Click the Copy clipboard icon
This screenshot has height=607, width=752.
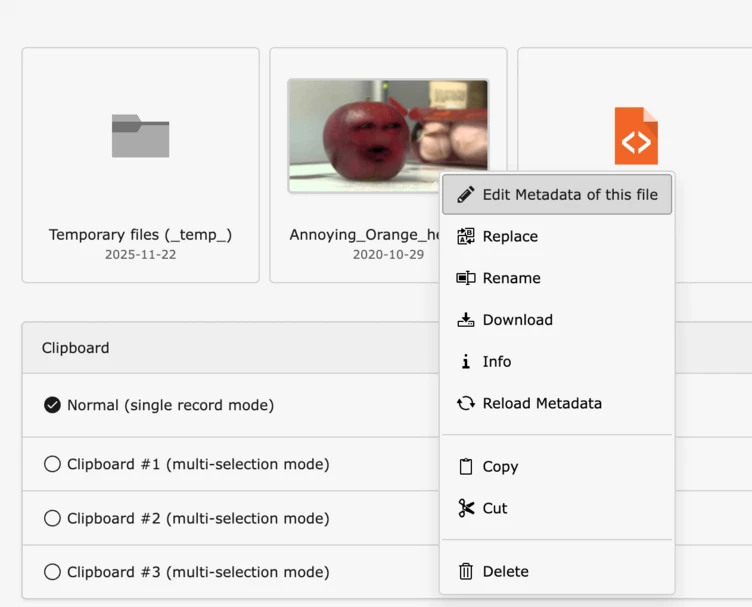coord(465,467)
